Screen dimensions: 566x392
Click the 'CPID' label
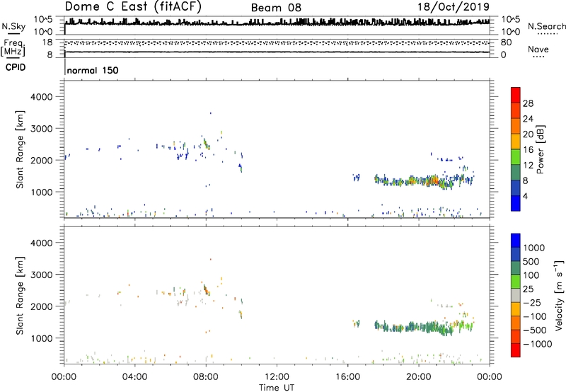[x=16, y=67]
